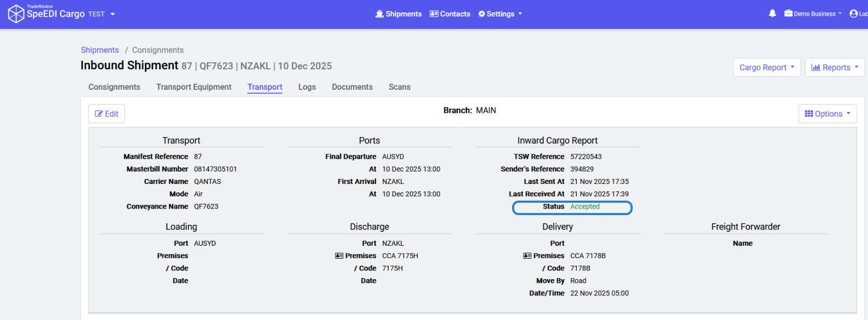Select the Logs tab
868x320 pixels.
pos(307,87)
